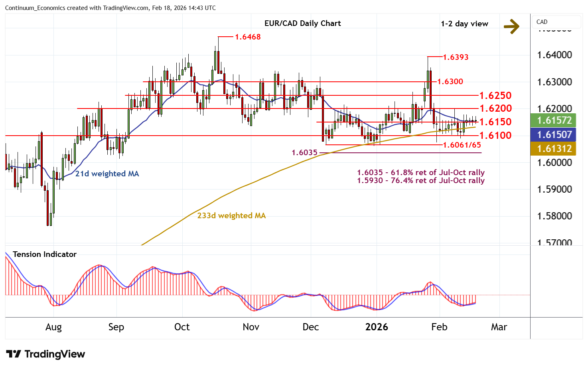
Task: Click the blue 1.61507 price tag
Action: point(554,134)
